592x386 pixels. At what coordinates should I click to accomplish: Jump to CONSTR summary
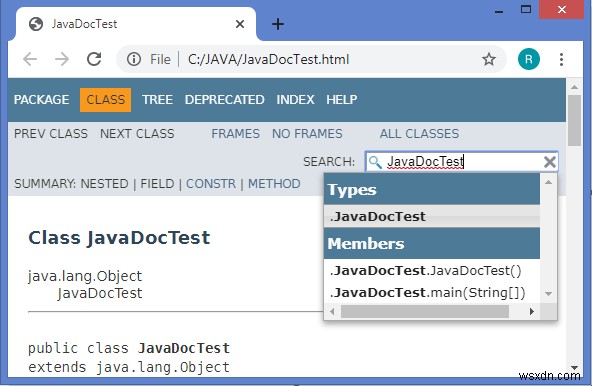(x=211, y=184)
